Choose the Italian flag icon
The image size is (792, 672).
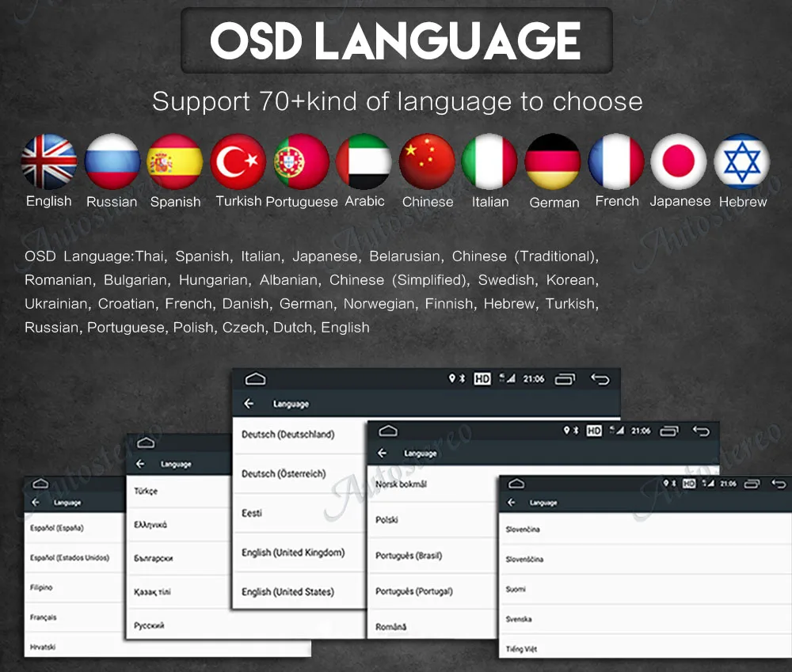click(x=489, y=161)
